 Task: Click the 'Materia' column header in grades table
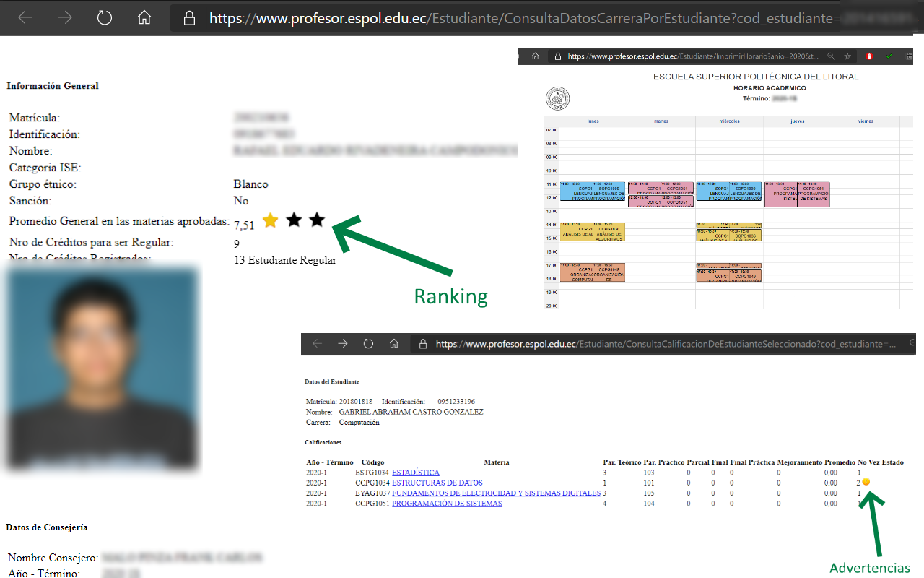tap(497, 462)
